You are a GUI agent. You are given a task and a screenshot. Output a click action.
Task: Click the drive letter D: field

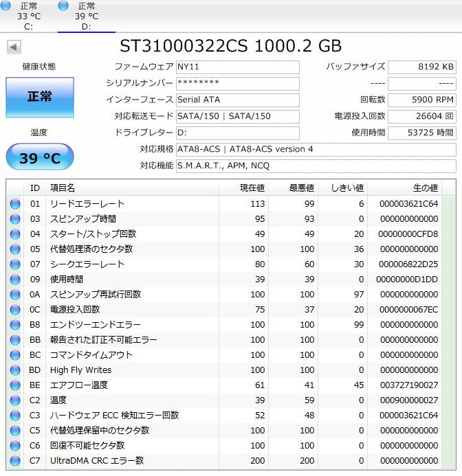(238, 133)
